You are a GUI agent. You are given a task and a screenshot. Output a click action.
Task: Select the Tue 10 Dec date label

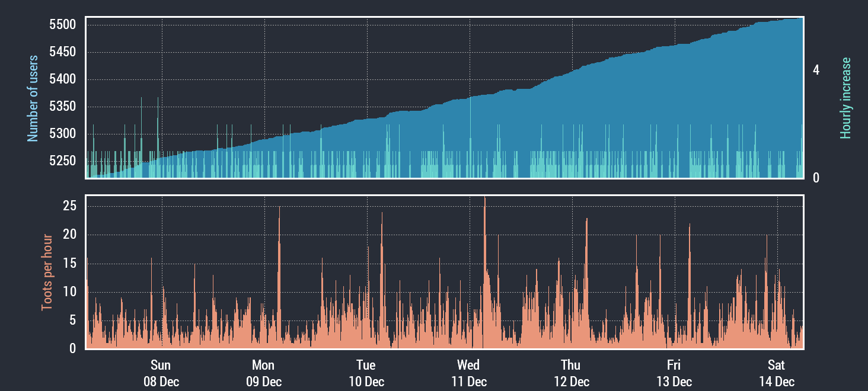(x=366, y=373)
